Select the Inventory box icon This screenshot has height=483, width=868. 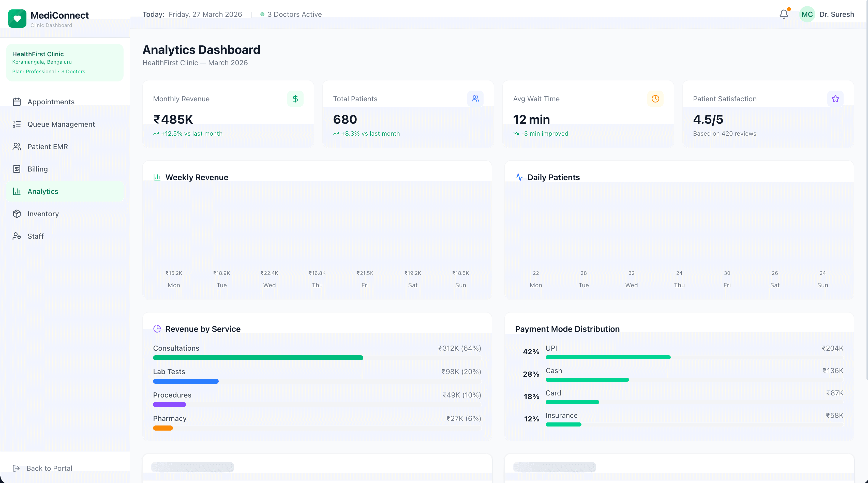(x=17, y=214)
